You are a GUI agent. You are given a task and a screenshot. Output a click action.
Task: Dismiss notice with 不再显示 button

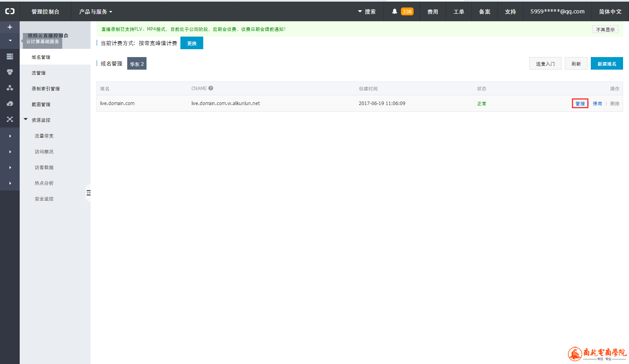(x=605, y=30)
